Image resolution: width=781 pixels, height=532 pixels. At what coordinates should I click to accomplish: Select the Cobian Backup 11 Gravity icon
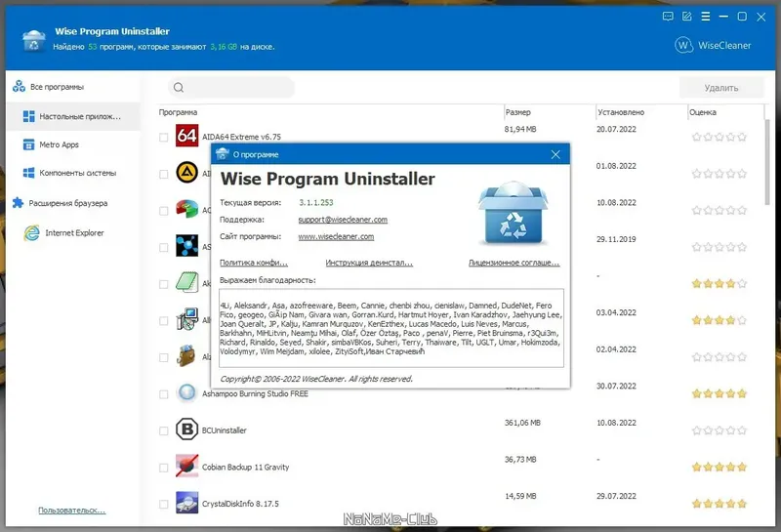pyautogui.click(x=186, y=466)
